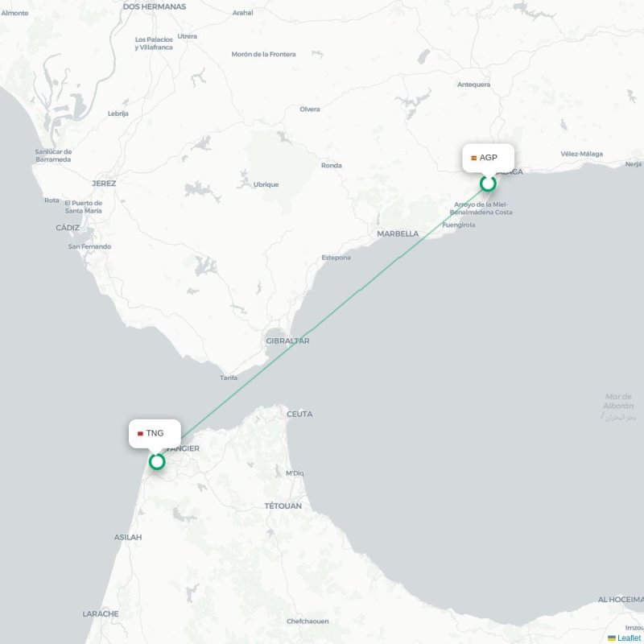Screen dimensions: 644x644
Task: Click the GIBRALTAR map label
Action: coord(287,341)
